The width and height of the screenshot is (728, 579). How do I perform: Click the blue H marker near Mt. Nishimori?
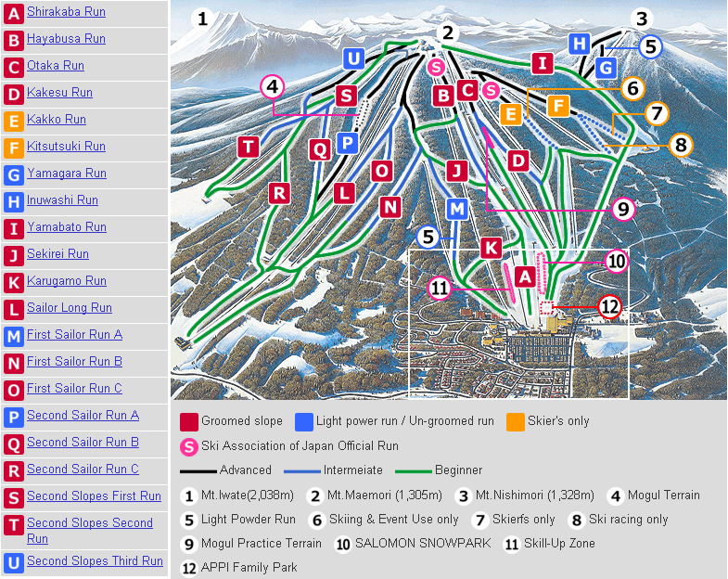579,43
